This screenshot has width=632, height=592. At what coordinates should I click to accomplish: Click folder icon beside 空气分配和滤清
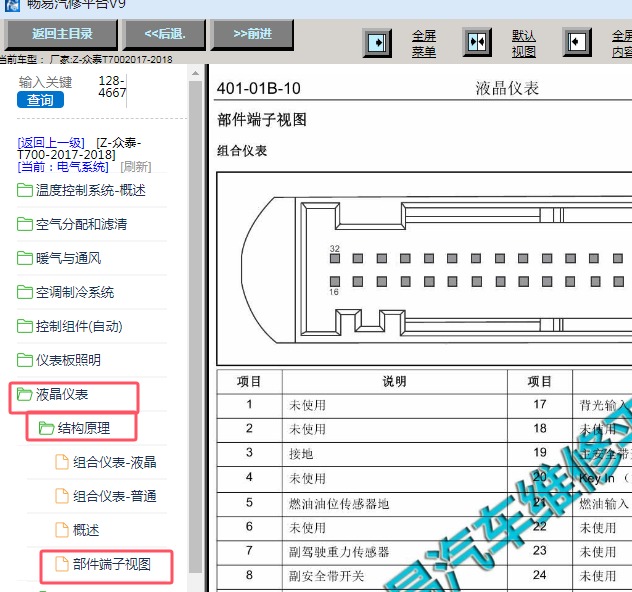(x=25, y=224)
